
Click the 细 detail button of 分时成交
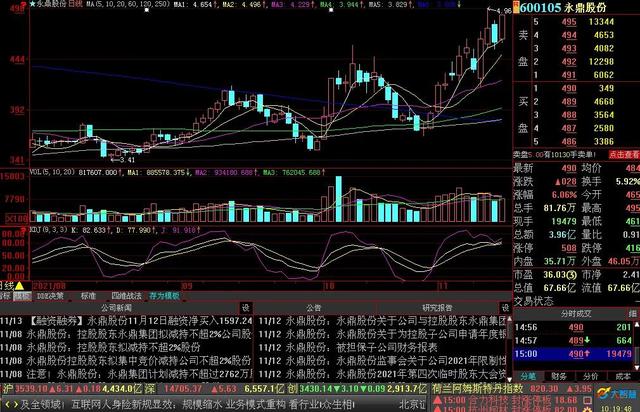click(633, 314)
